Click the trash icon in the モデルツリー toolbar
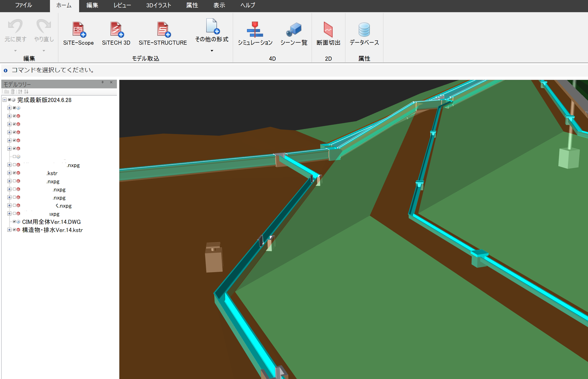The height and width of the screenshot is (379, 588). pos(13,92)
